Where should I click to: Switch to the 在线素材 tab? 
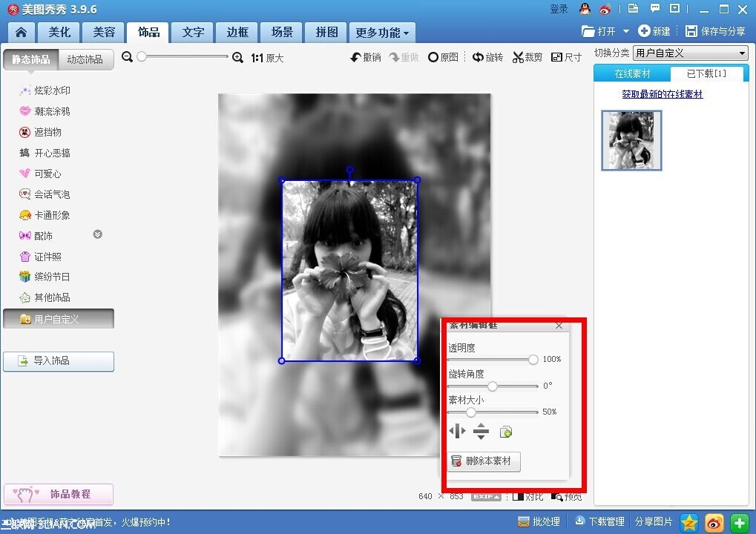(x=632, y=73)
